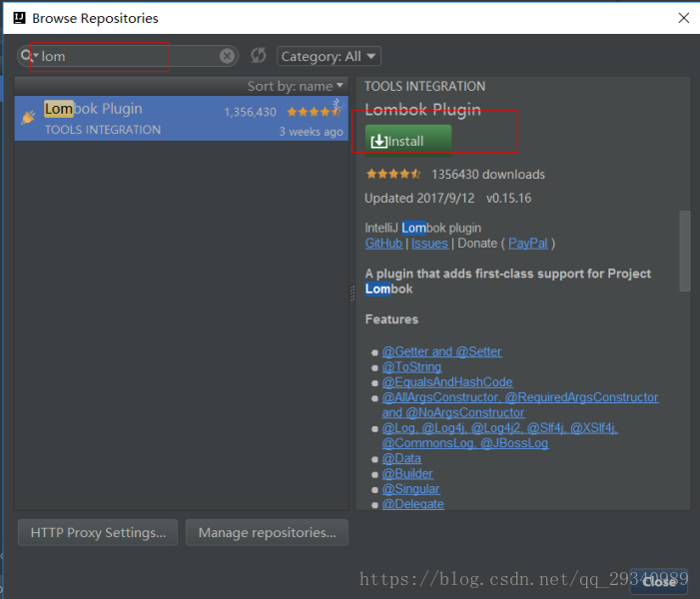Screen dimensions: 700x599
Task: Close the Browse Repositories dialog with X
Action: [x=683, y=18]
